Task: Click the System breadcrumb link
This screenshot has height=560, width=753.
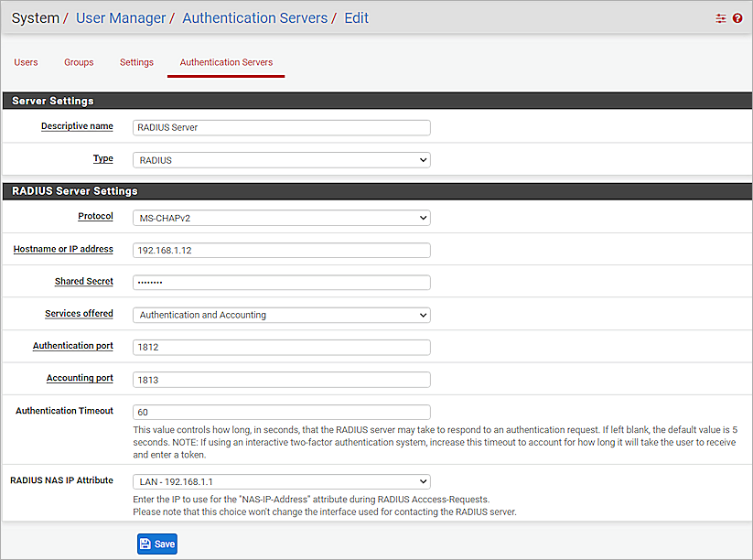Action: 35,17
